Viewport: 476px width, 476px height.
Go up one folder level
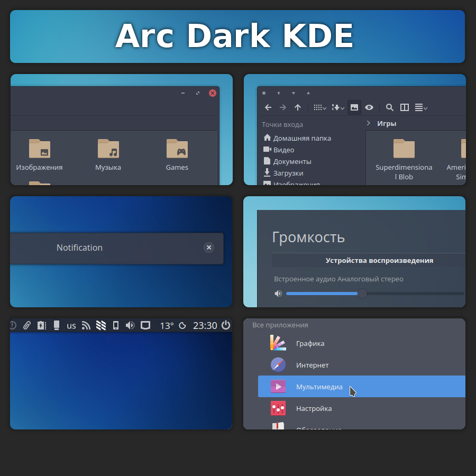[298, 107]
